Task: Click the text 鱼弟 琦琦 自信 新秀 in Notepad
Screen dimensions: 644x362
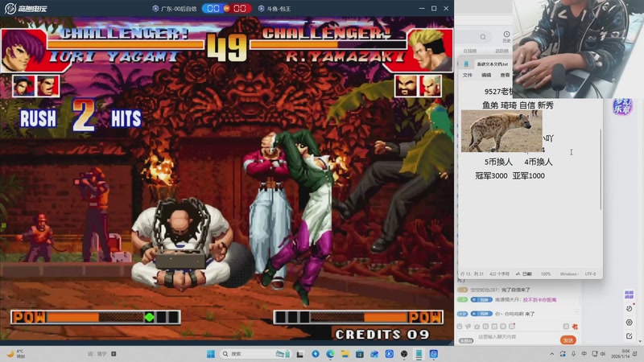Action: click(x=518, y=105)
